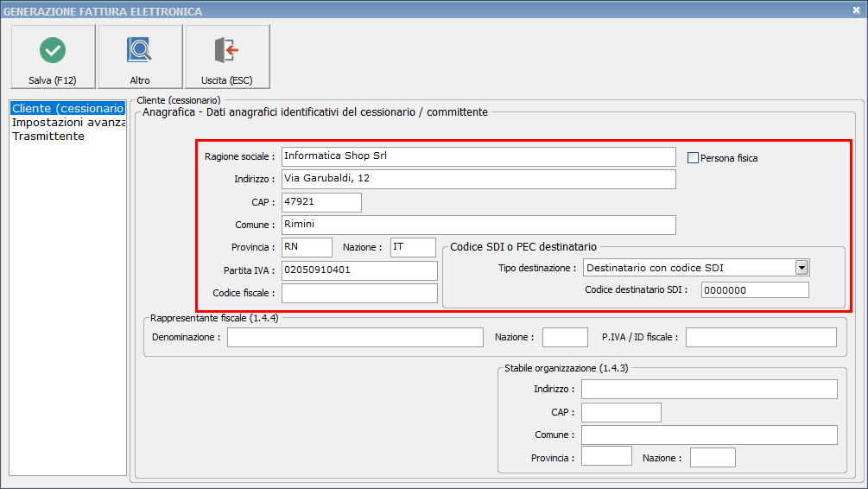Click the Comune field showing Rimini

478,225
